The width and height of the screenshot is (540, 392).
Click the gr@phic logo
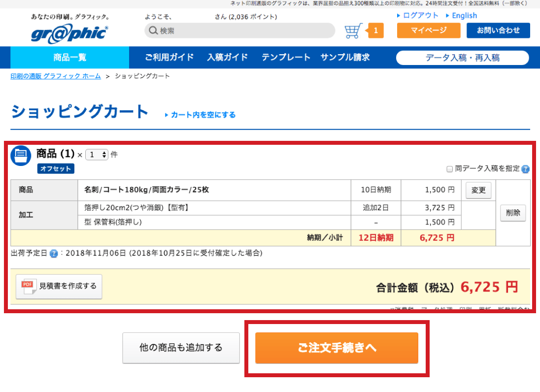69,33
